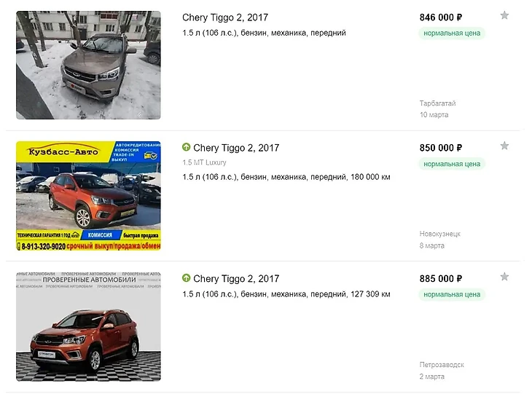
Task: Open the Chery Tiggo 2 listing with 180 000 км
Action: (236, 148)
